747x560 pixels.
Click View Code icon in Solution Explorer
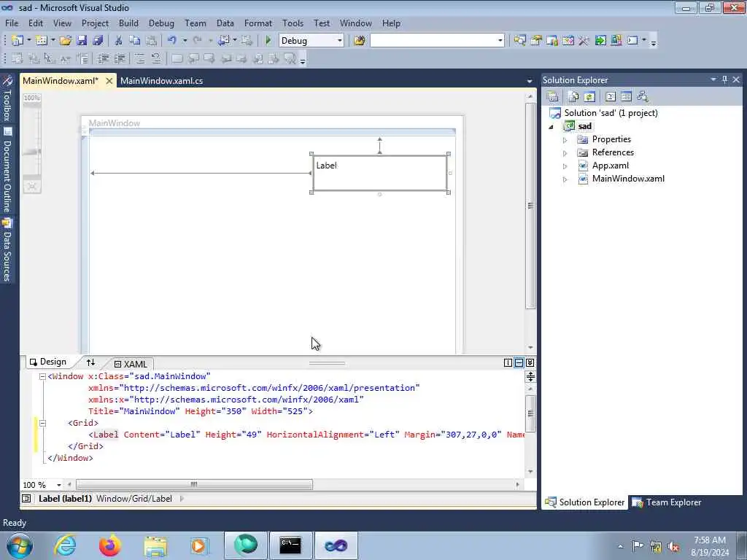[611, 97]
